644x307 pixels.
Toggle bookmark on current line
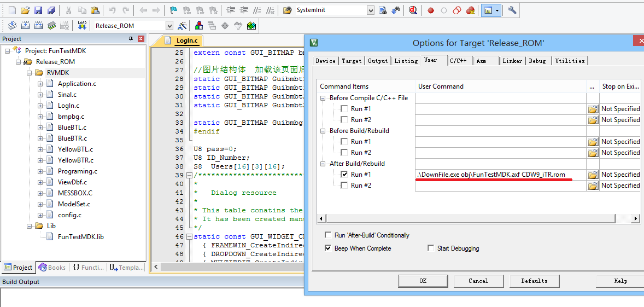pyautogui.click(x=174, y=10)
